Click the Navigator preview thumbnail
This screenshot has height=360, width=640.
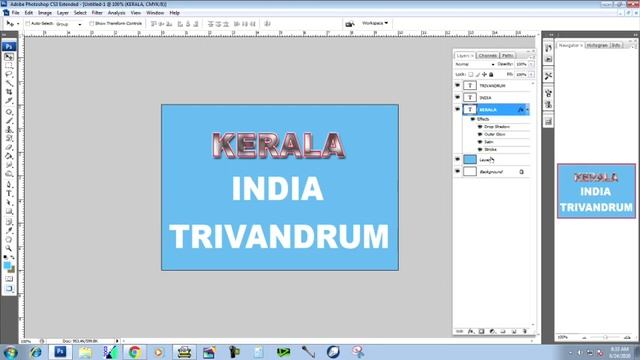coord(596,191)
